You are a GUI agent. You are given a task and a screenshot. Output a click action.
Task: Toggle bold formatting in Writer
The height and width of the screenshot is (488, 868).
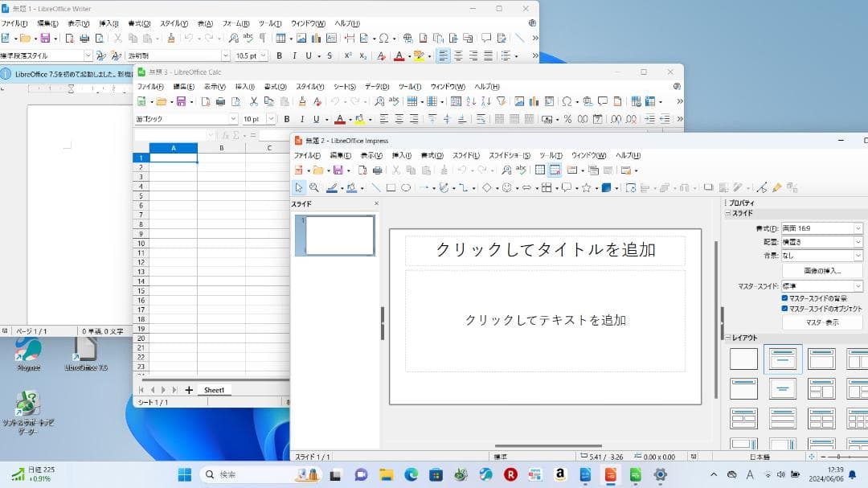[279, 55]
